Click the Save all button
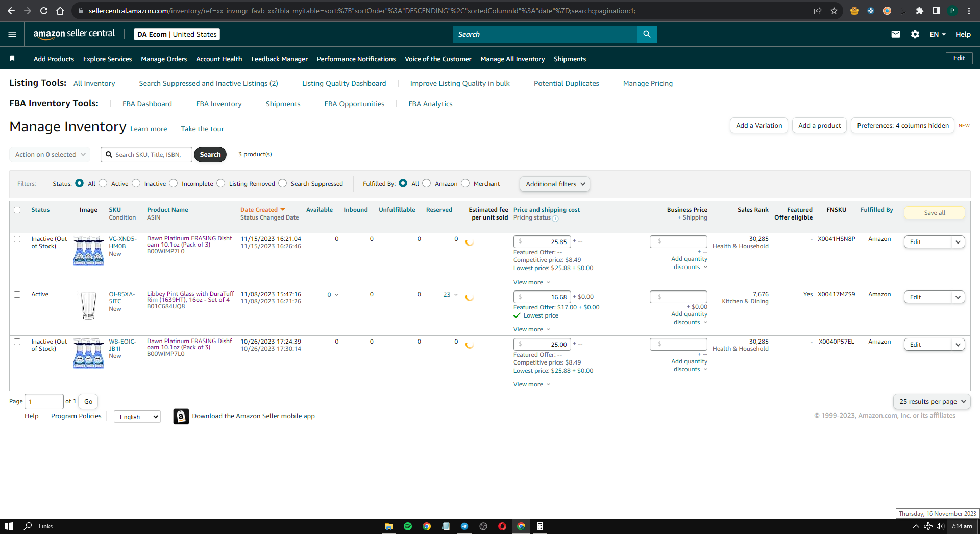 (935, 213)
